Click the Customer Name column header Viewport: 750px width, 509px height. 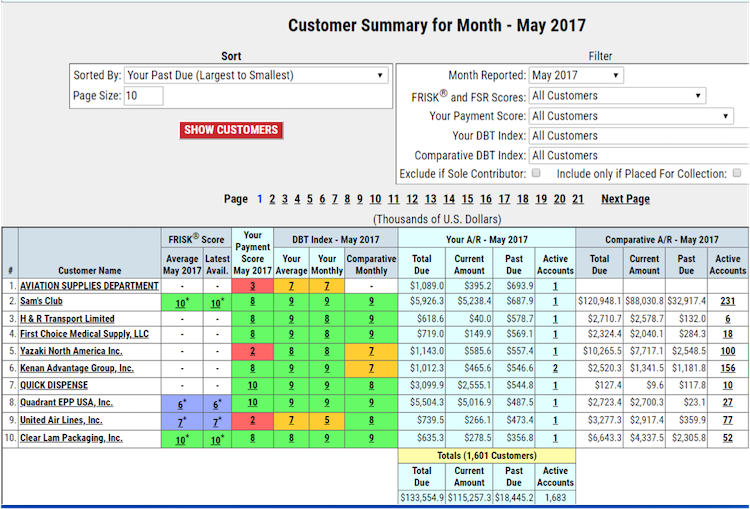pyautogui.click(x=89, y=271)
